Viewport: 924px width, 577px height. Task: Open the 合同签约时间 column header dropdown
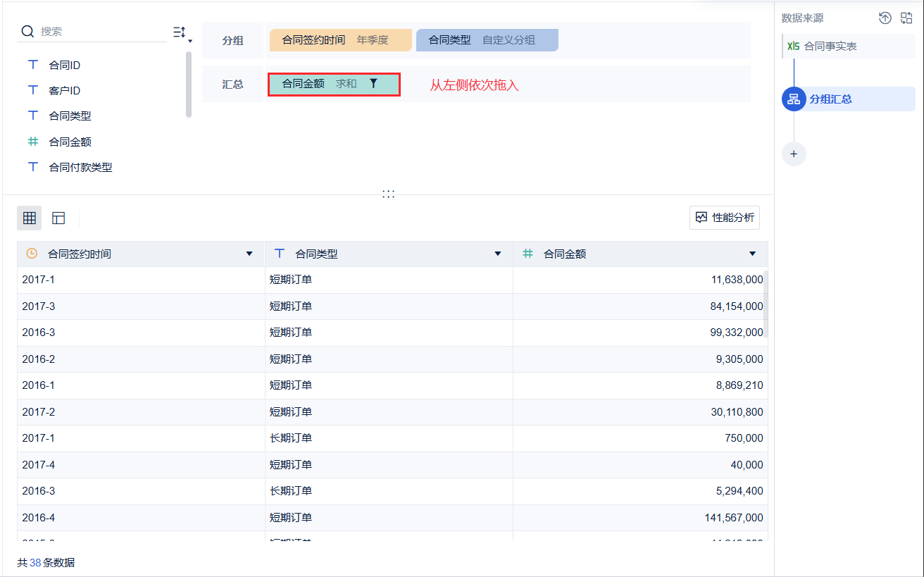249,254
